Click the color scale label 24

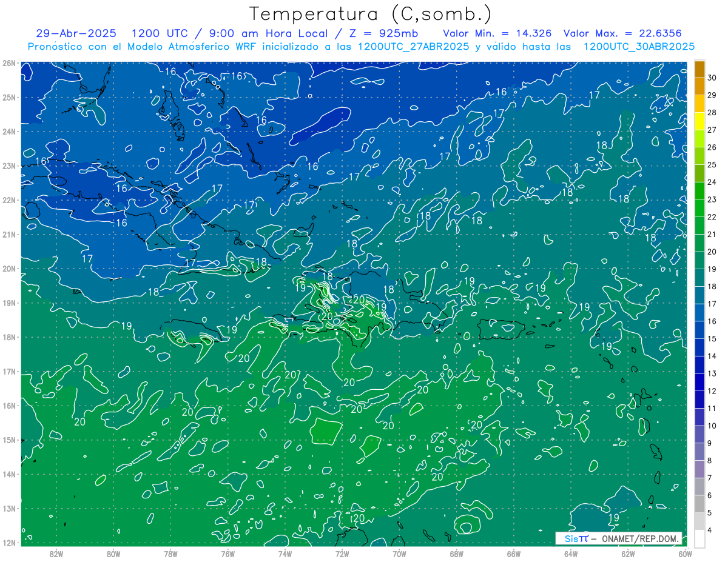click(712, 182)
